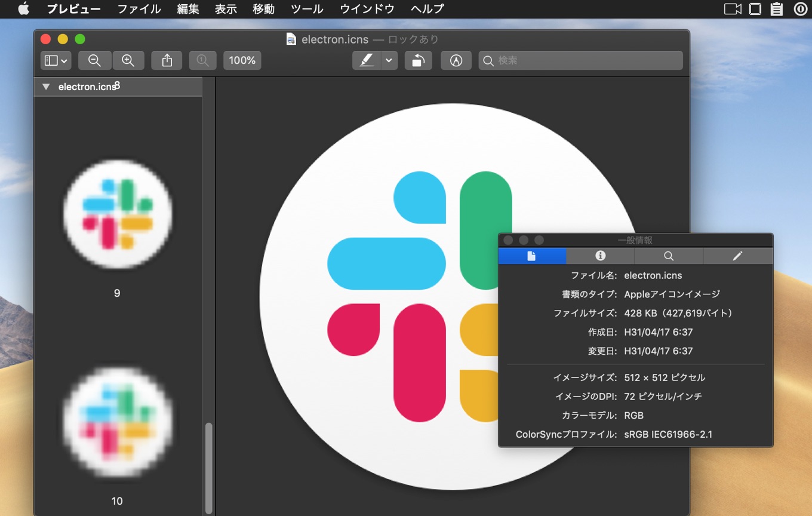Click the electron.icns document proxy icon

click(291, 39)
